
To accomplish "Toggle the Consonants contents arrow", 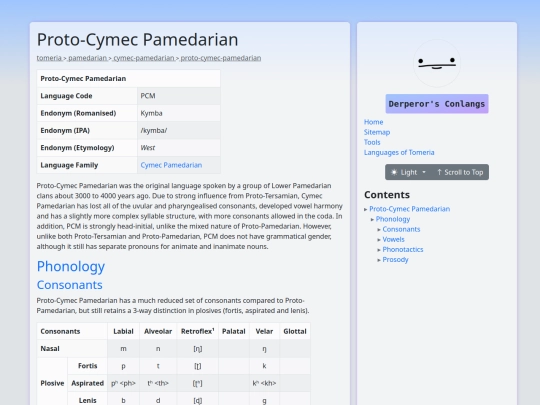I will coord(379,230).
